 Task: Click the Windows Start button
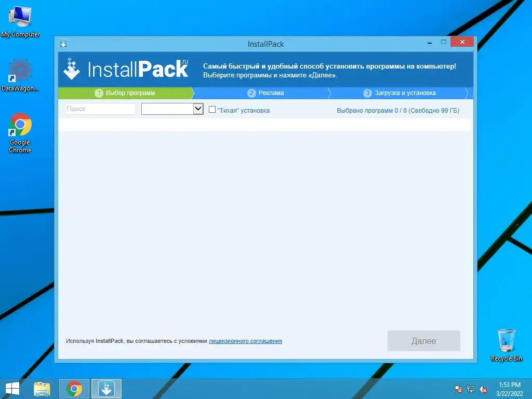12,389
